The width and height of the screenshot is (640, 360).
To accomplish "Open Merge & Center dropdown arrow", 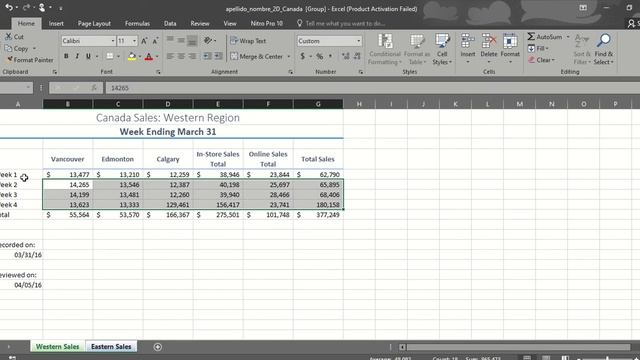I will click(289, 56).
